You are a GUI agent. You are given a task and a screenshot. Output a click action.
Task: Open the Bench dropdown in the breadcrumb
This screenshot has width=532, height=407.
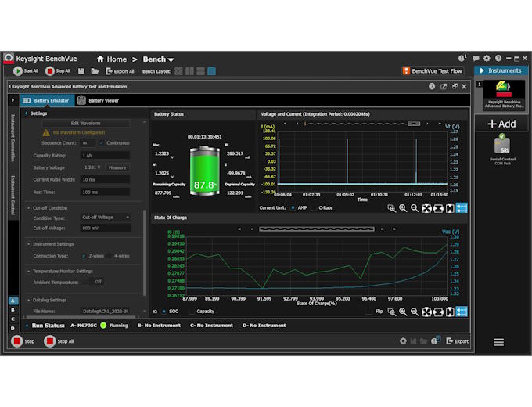158,59
